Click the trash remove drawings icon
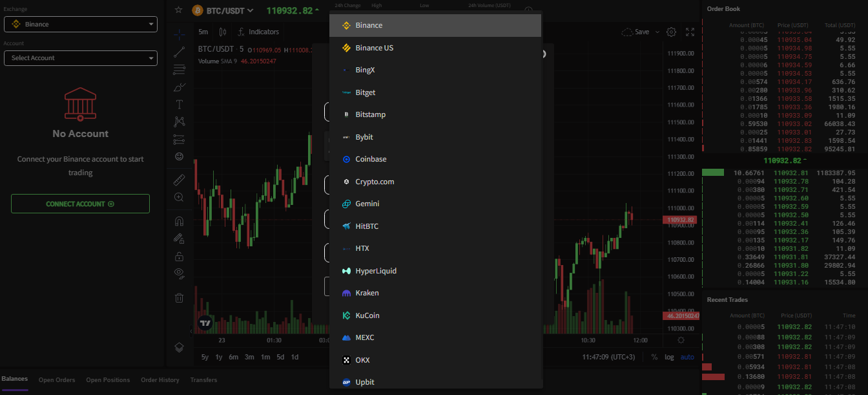Screen dimensions: 868x395 pyautogui.click(x=180, y=298)
